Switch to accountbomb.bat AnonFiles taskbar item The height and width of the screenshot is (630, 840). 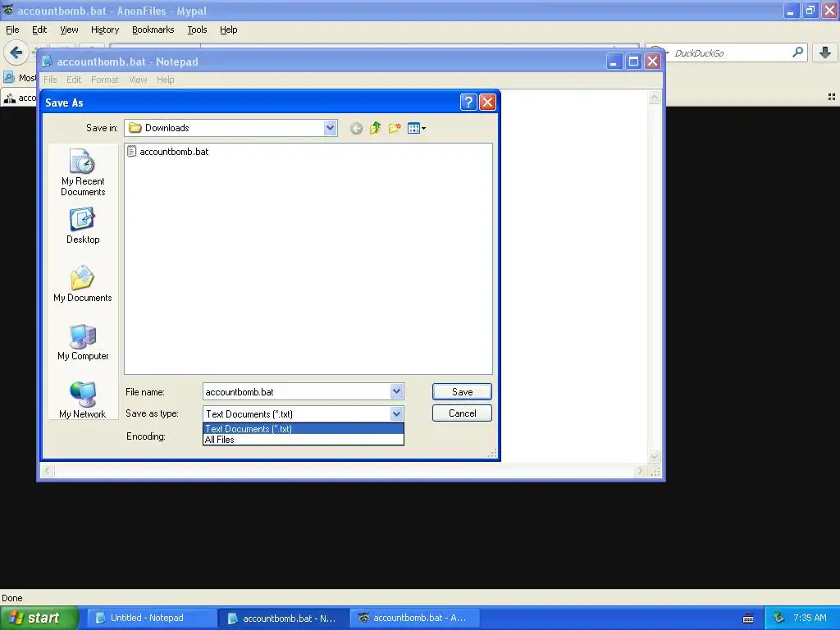[413, 618]
